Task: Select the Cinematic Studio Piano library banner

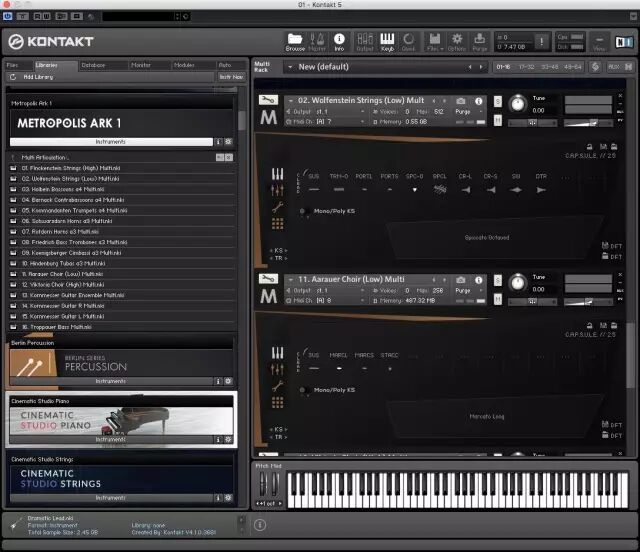Action: pyautogui.click(x=121, y=421)
